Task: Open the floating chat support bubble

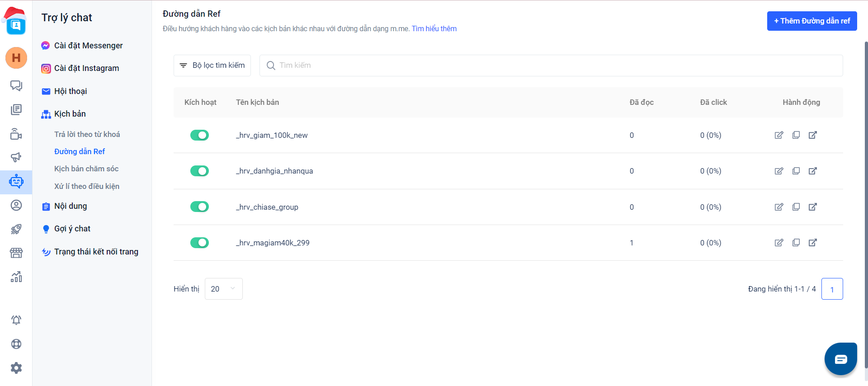Action: coord(841,359)
